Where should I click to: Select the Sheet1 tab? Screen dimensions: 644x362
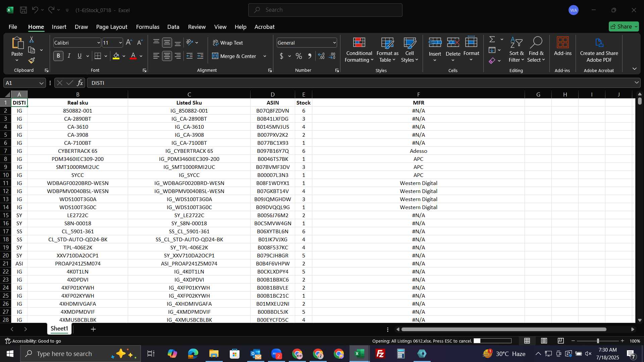pos(59,328)
